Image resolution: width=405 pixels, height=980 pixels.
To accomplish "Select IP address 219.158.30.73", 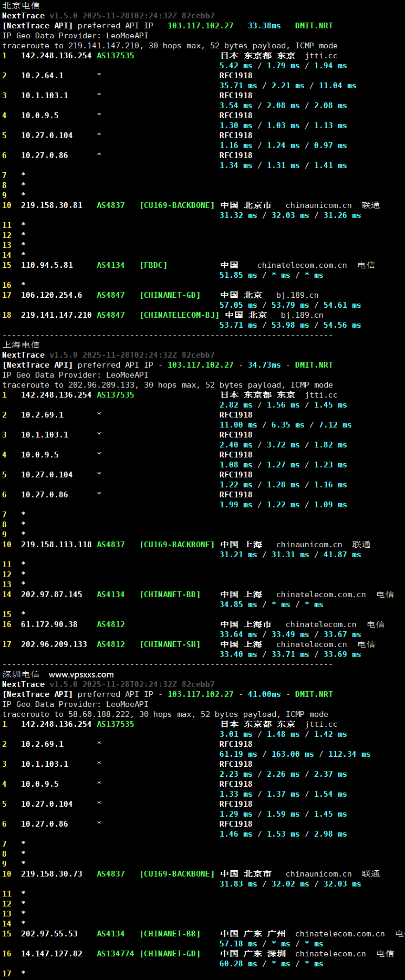I will [x=51, y=874].
